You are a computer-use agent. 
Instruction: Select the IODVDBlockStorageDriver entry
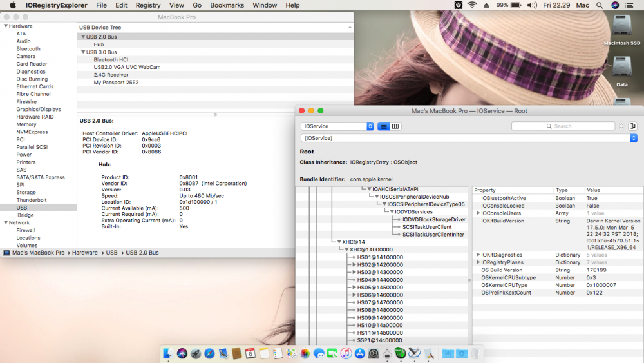433,219
